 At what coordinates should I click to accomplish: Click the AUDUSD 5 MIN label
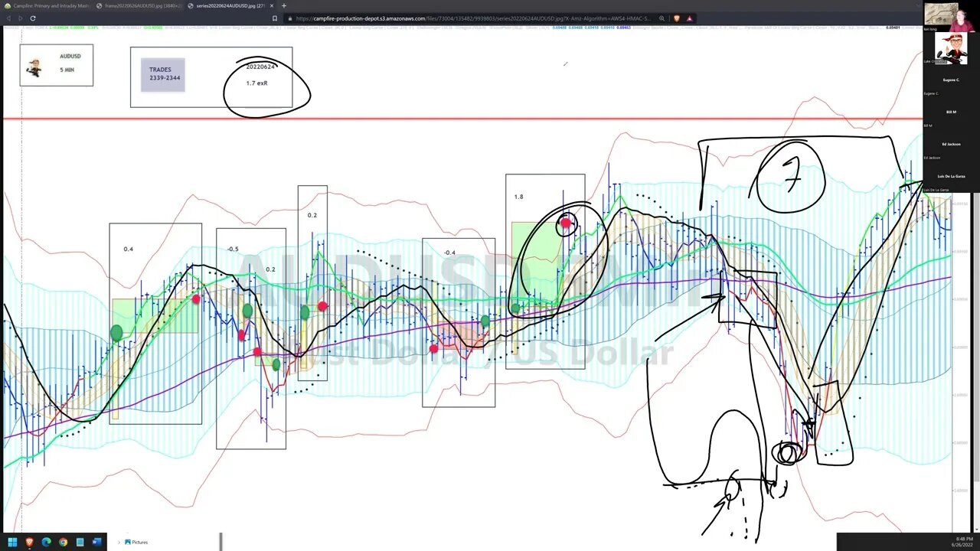[57, 65]
